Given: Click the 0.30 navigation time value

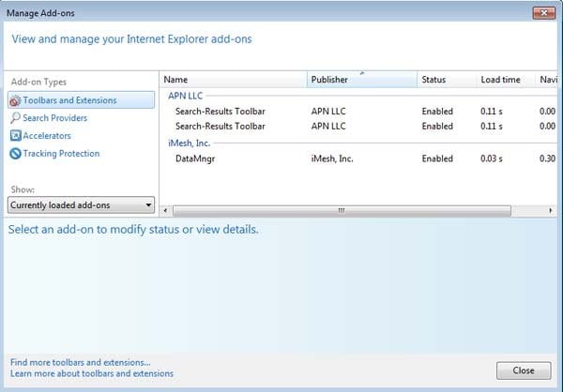Looking at the screenshot, I should click(548, 158).
